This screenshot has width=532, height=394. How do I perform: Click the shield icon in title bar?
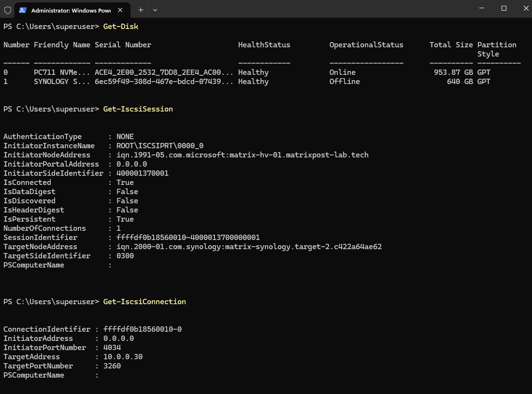7,10
